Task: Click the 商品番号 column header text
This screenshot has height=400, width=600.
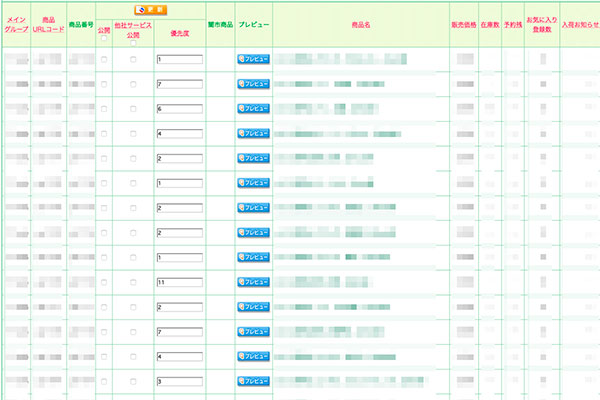Action: click(81, 25)
